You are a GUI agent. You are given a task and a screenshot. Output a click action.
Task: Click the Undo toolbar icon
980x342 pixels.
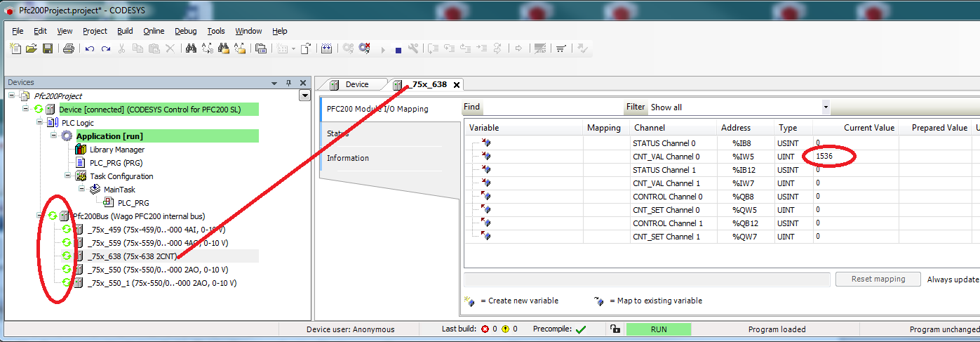[x=90, y=48]
